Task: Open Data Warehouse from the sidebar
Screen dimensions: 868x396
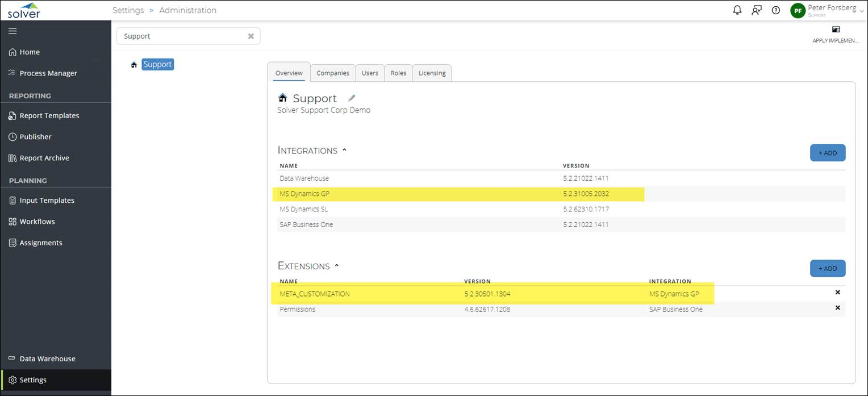Action: tap(47, 359)
